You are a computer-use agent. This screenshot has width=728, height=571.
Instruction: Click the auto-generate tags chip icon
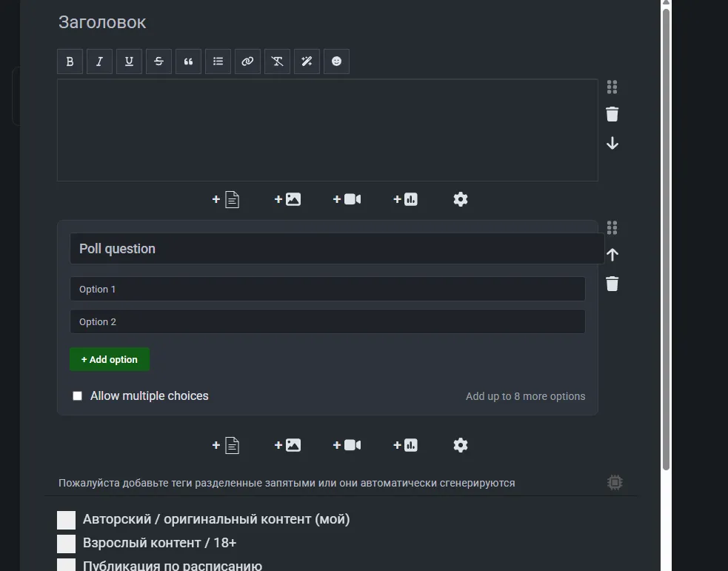615,482
